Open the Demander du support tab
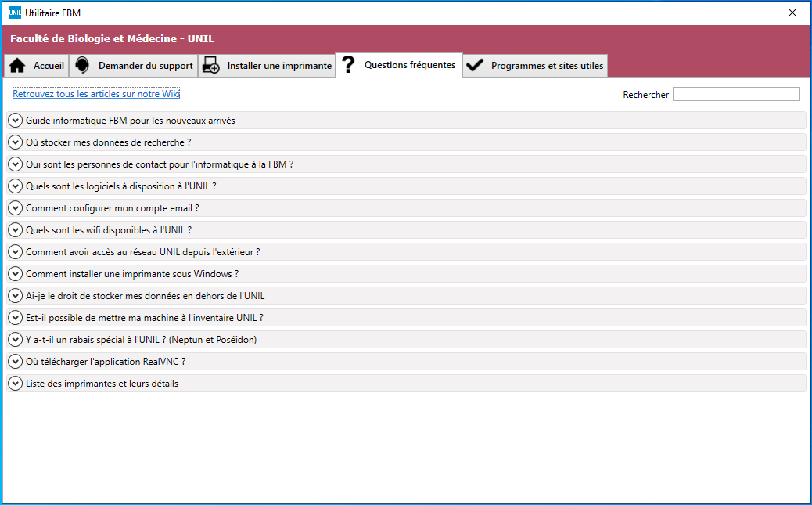Screen dimensions: 812x505 tap(145, 66)
